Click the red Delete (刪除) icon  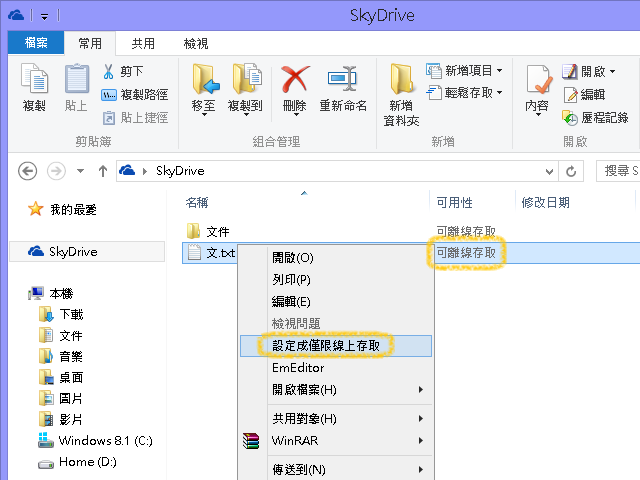pyautogui.click(x=295, y=79)
